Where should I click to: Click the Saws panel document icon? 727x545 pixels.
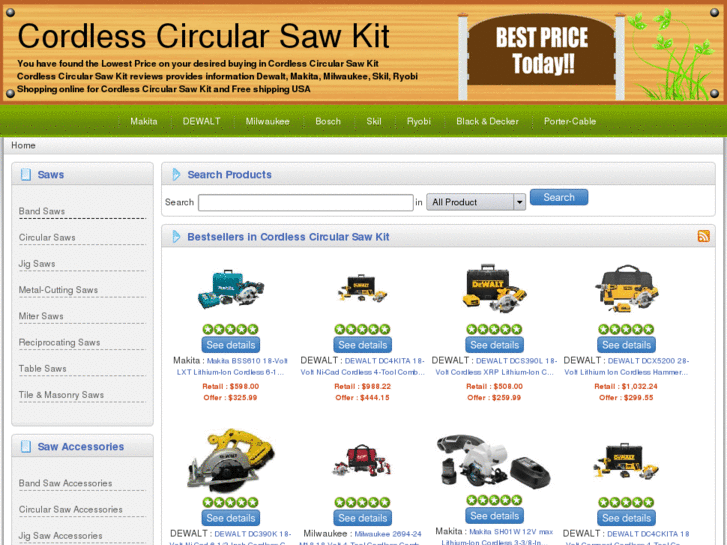click(x=26, y=174)
